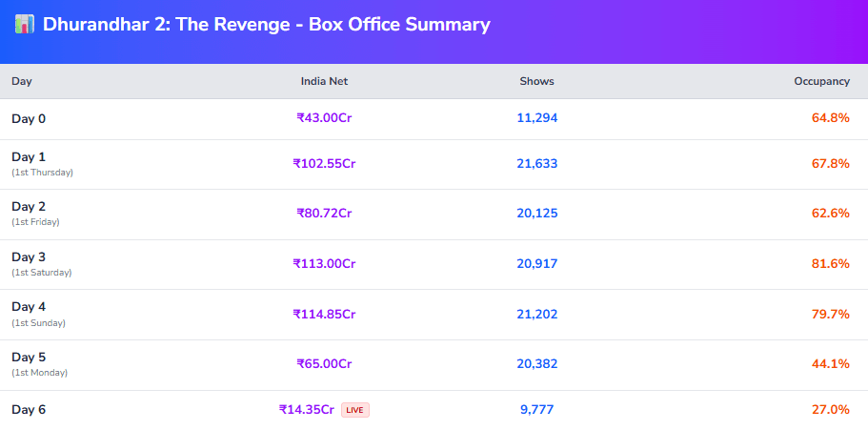This screenshot has height=430, width=868.
Task: Click the Occupancy column header
Action: pyautogui.click(x=821, y=81)
